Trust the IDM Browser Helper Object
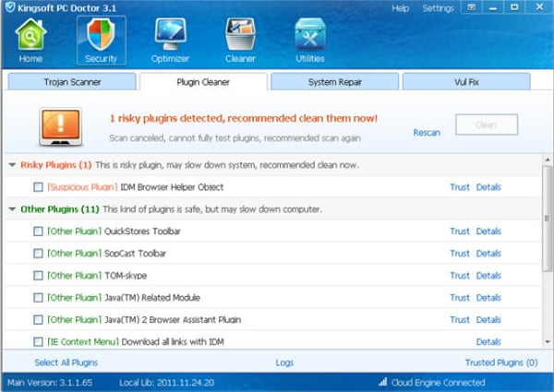This screenshot has height=392, width=554. coord(460,187)
